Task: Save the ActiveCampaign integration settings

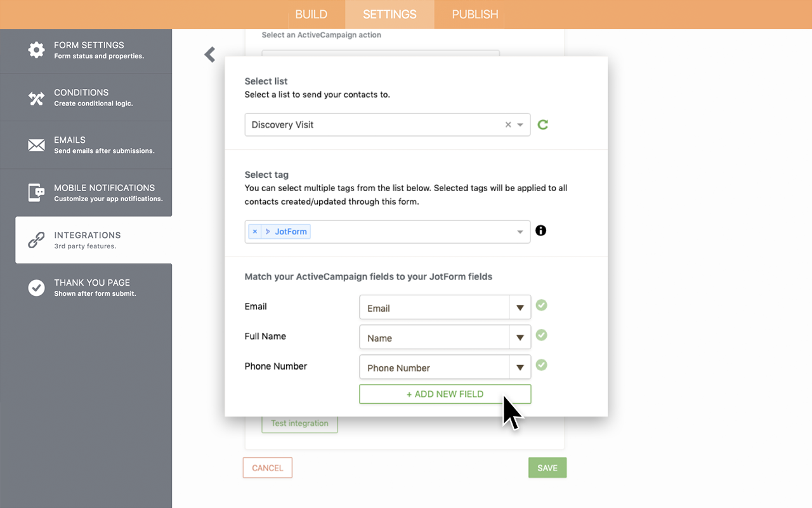Action: pyautogui.click(x=547, y=467)
